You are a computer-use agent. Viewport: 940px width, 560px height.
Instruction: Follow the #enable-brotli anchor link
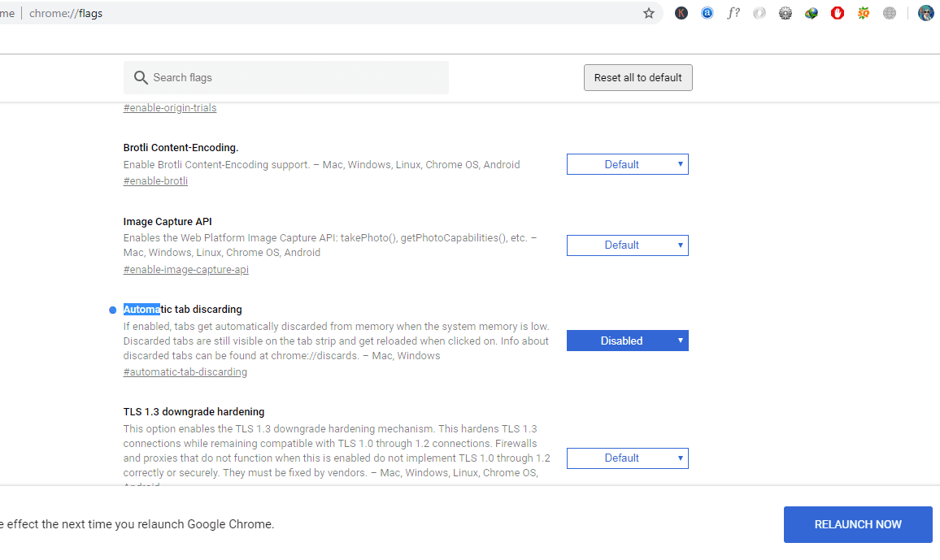(x=155, y=181)
